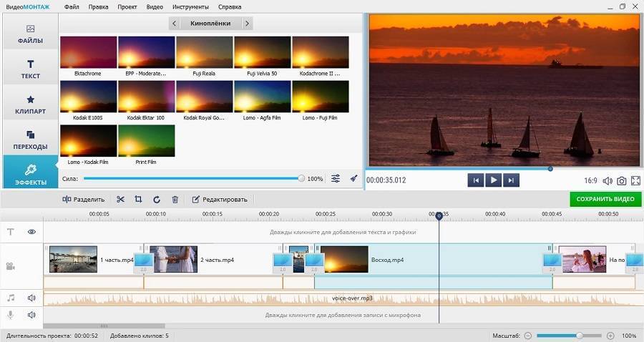
Task: Open effect settings sliders icon
Action: pos(336,179)
